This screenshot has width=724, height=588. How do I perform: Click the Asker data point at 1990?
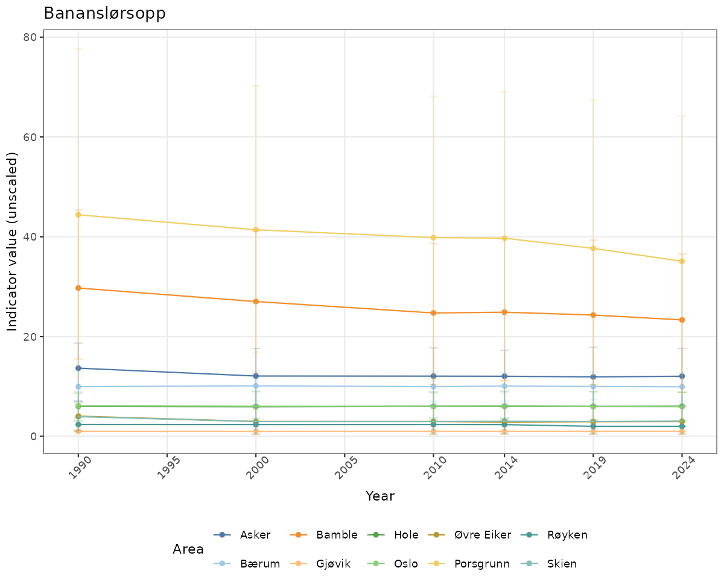tap(78, 368)
